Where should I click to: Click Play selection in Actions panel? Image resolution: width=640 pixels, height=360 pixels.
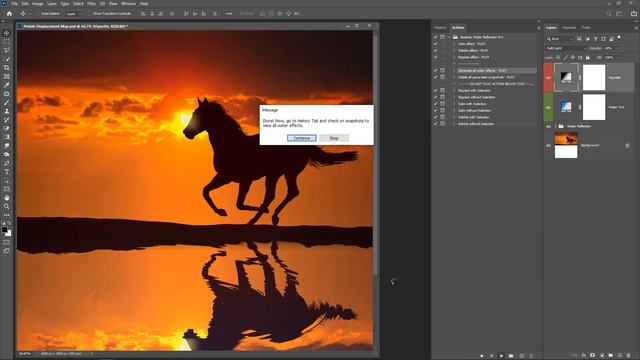501,356
